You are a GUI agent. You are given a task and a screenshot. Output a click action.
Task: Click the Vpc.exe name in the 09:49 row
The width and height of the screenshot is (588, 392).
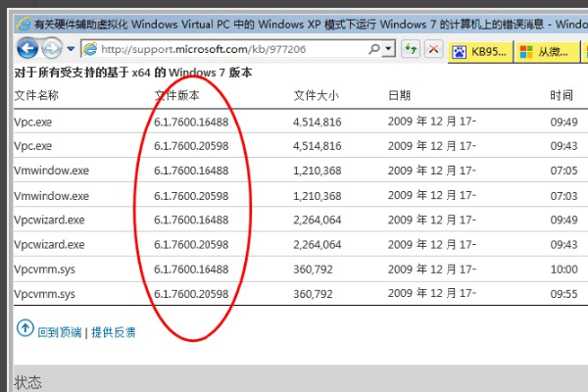click(33, 122)
